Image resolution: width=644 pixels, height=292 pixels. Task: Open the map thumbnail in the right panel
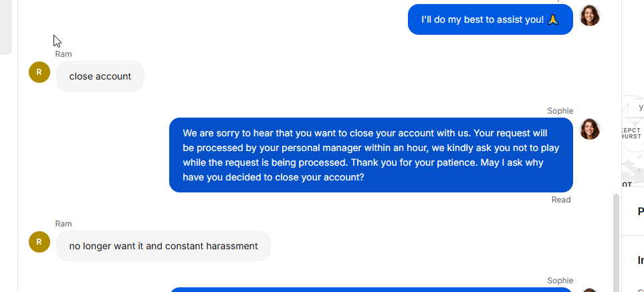tap(633, 141)
